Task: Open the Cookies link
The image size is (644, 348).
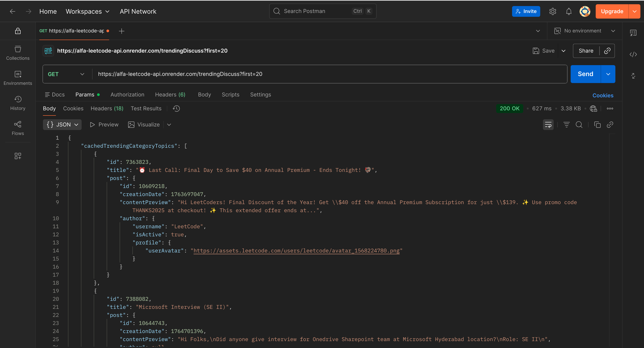Action: pyautogui.click(x=602, y=95)
